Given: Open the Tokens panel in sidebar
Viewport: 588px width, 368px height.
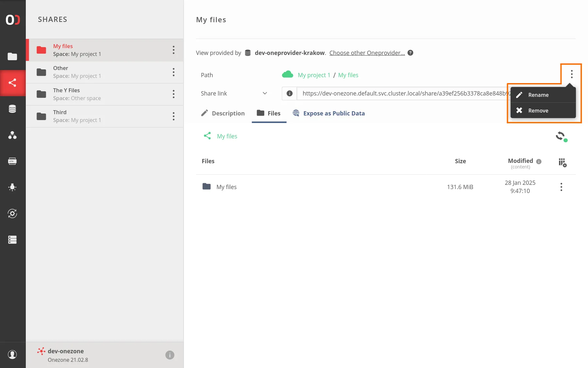Looking at the screenshot, I should click(x=13, y=161).
